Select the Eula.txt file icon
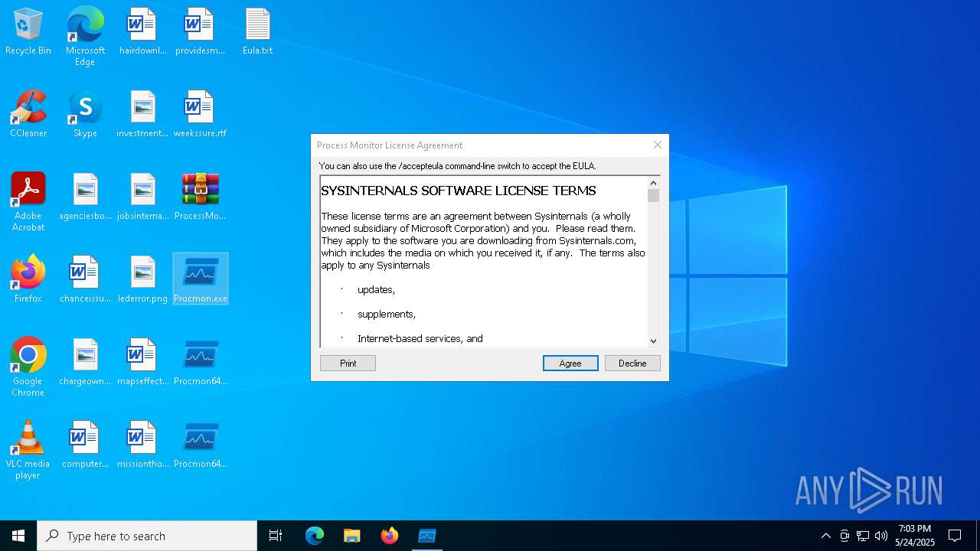 coord(257,32)
